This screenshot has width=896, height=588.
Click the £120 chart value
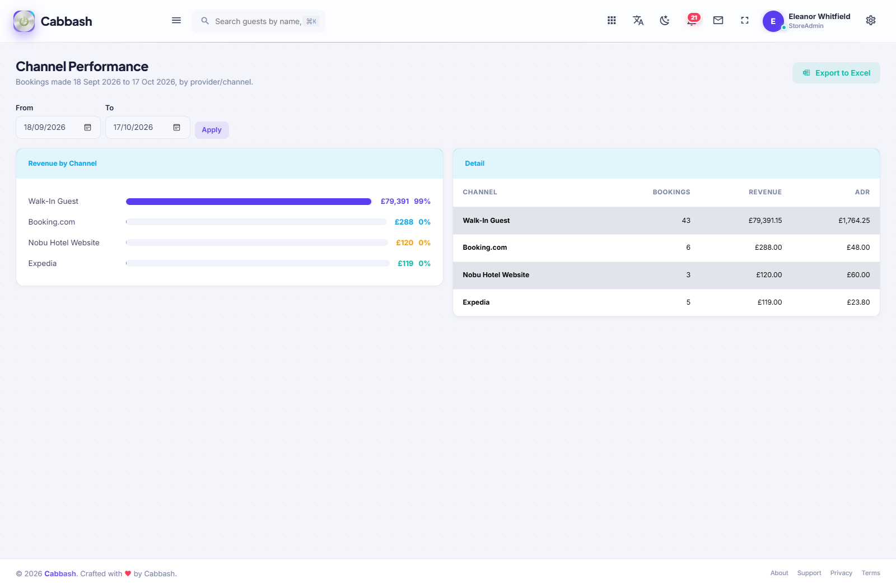pyautogui.click(x=404, y=243)
